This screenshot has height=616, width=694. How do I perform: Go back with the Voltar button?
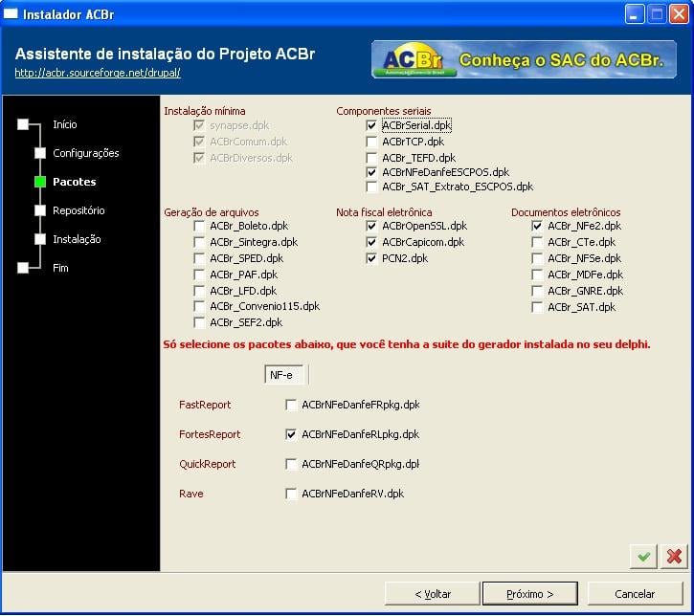pos(433,594)
